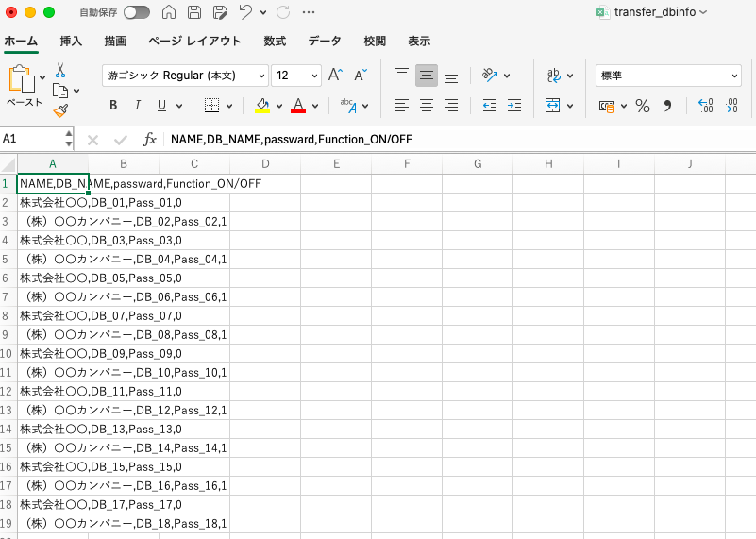Screen dimensions: 756x539
Task: Click the Redo icon
Action: pos(283,12)
